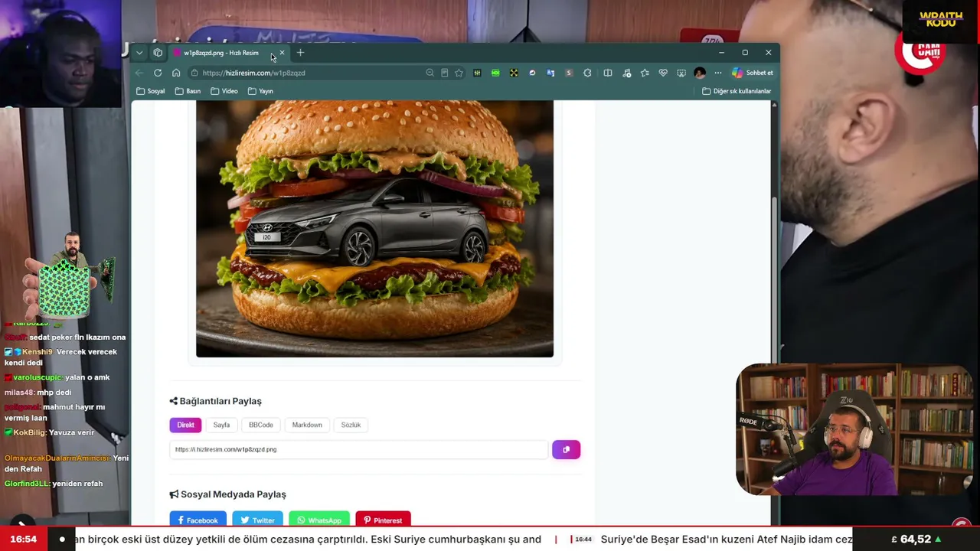Open browser essentials heart icon
This screenshot has width=980, height=551.
tap(663, 73)
